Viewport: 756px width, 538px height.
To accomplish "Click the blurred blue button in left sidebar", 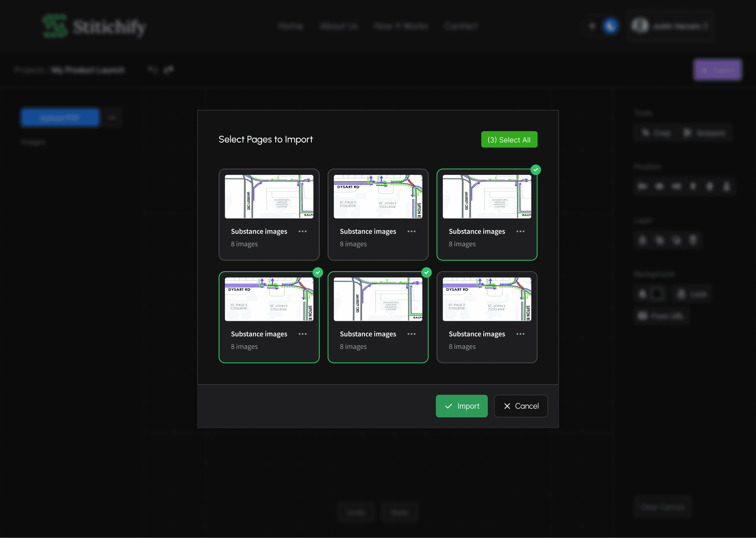I will pos(60,117).
